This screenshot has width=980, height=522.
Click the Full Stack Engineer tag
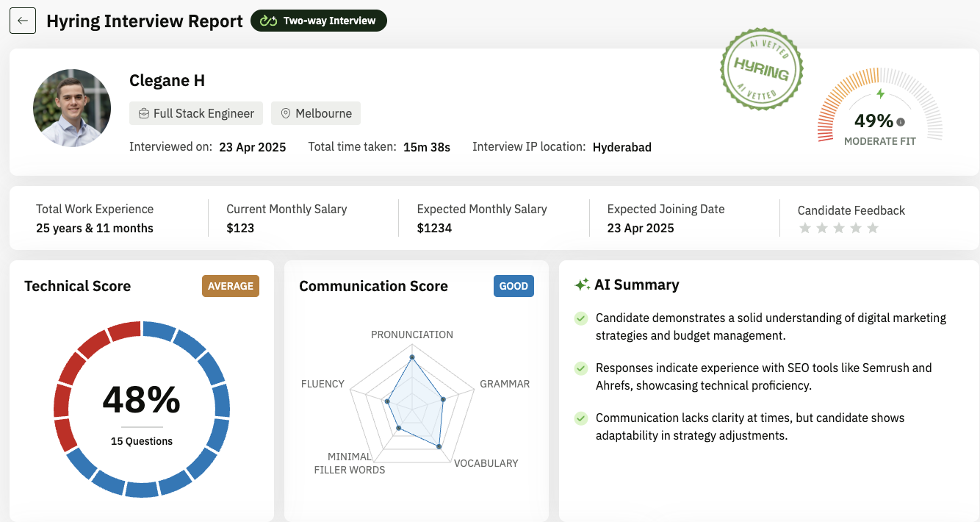[x=196, y=113]
